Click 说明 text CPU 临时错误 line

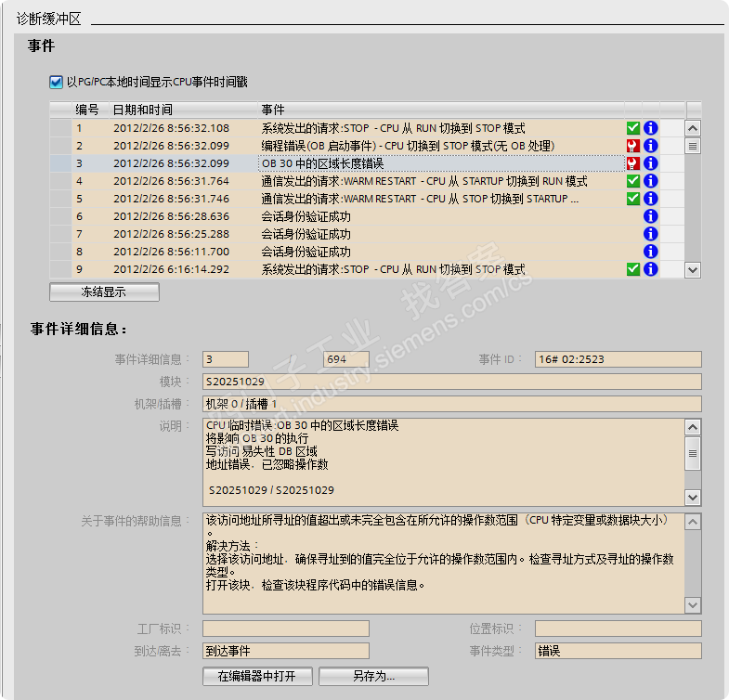tap(302, 425)
